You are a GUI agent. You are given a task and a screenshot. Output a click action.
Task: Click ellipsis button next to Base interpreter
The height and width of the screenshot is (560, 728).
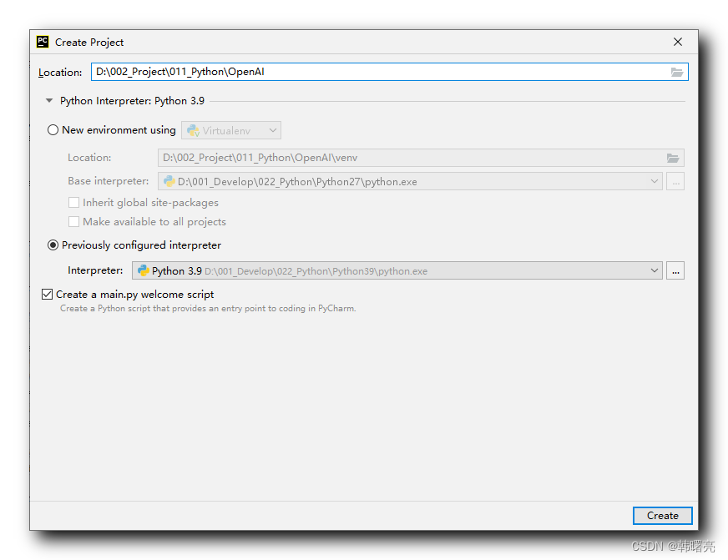pos(675,181)
